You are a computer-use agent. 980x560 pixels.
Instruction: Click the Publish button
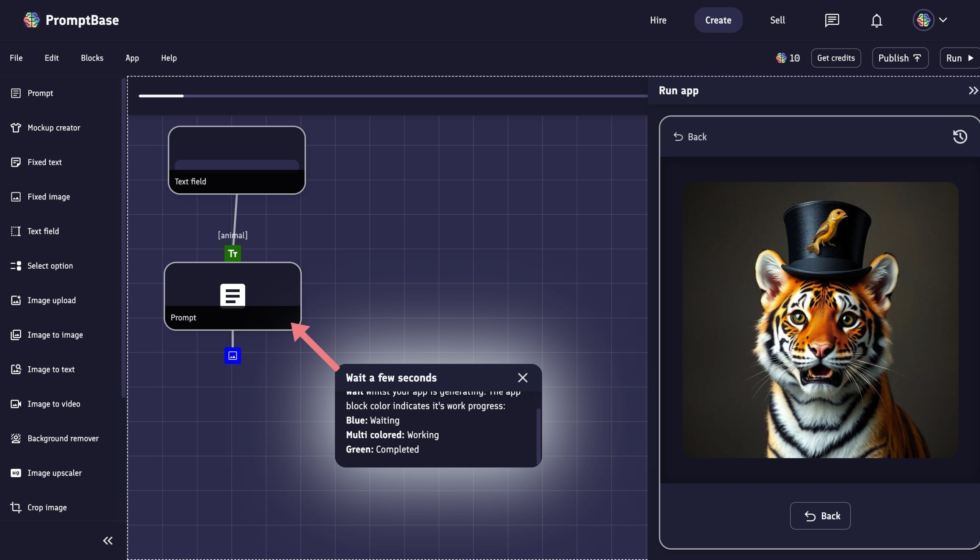[900, 58]
